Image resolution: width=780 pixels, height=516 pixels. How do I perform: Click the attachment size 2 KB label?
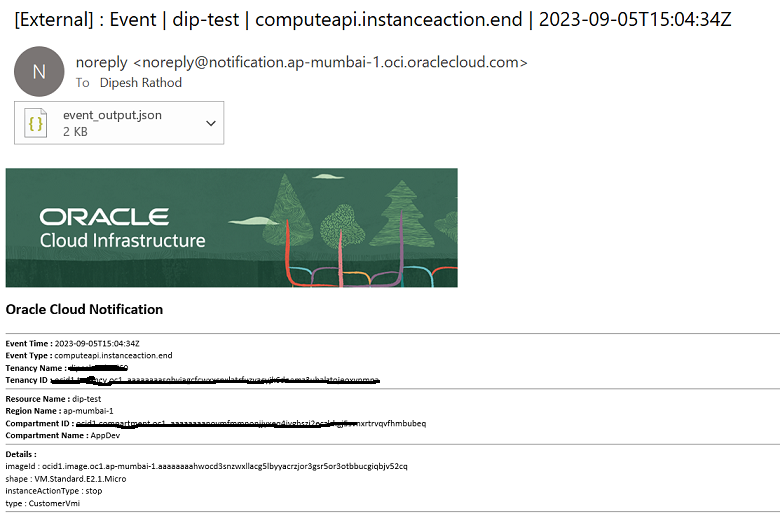point(75,131)
